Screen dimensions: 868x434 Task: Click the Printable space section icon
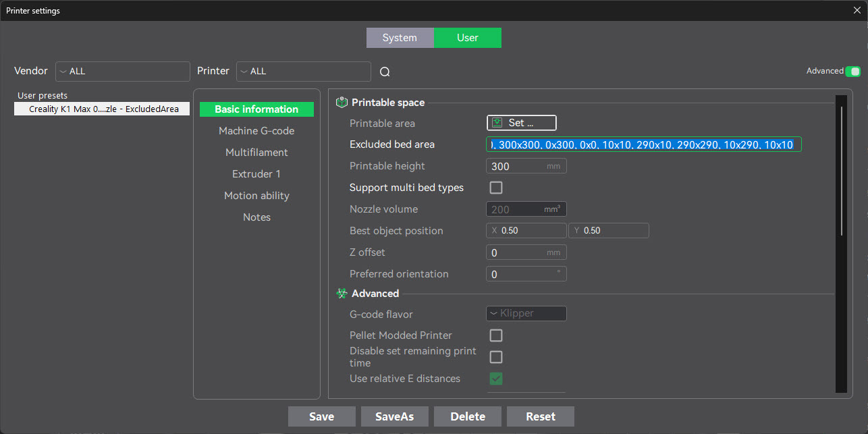341,103
